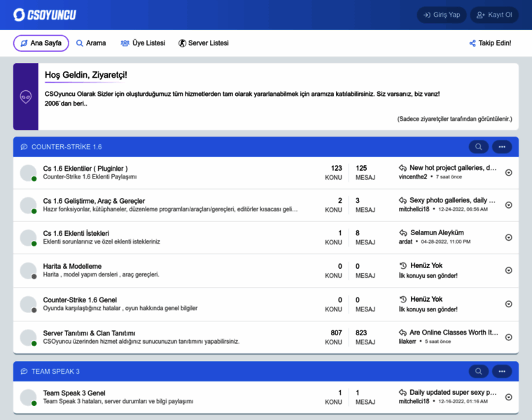This screenshot has width=532, height=420.
Task: Open the Cs 1.6 Eklenti İstekleri forum
Action: click(76, 233)
